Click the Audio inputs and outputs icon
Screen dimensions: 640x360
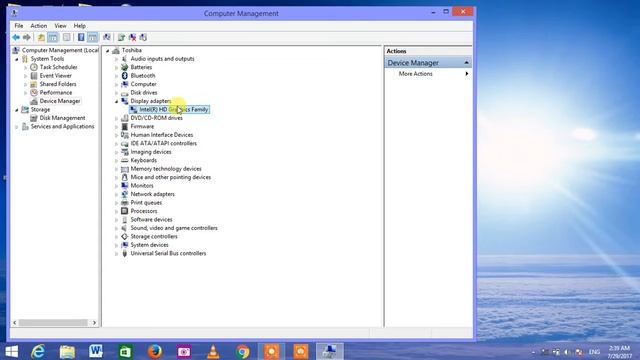click(124, 59)
